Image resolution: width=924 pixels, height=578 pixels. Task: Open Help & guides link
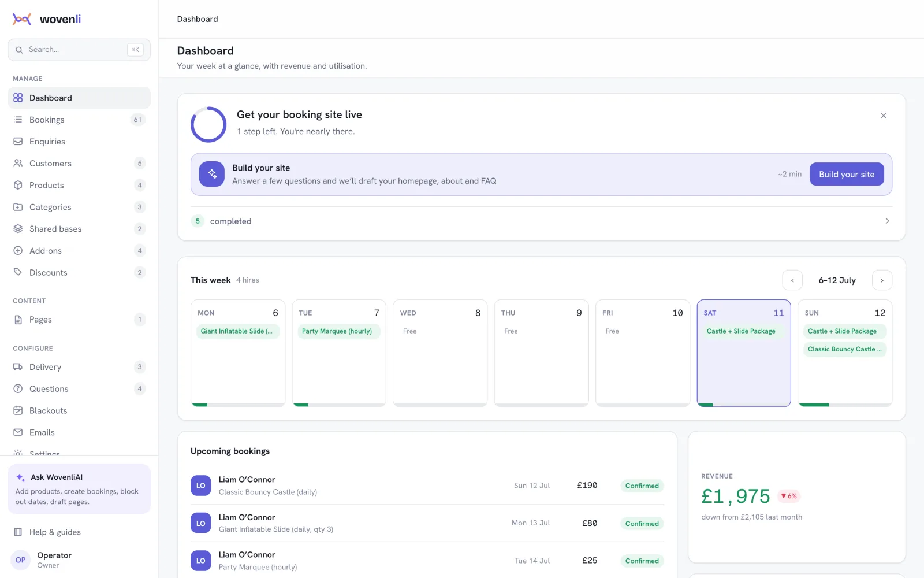point(79,532)
